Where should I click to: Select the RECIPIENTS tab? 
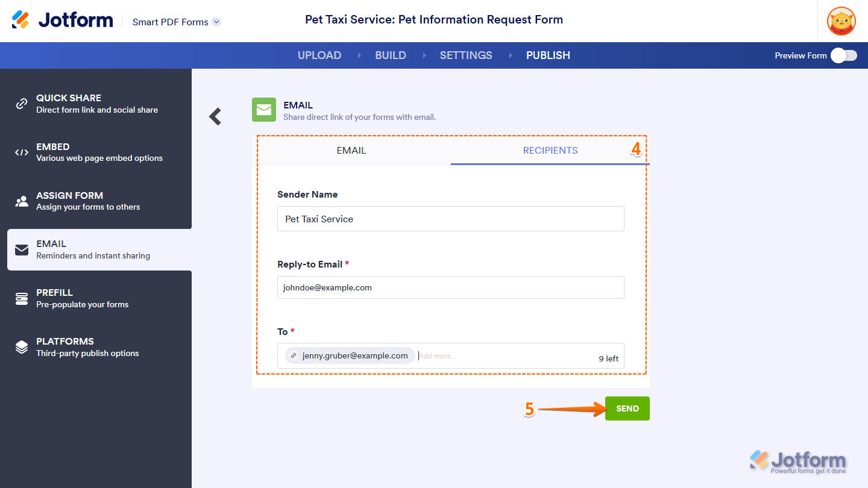(550, 151)
